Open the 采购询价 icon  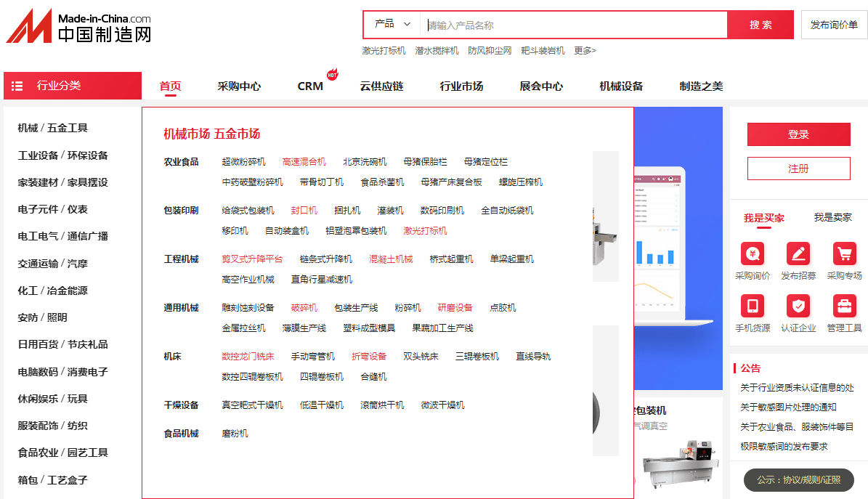click(x=753, y=253)
